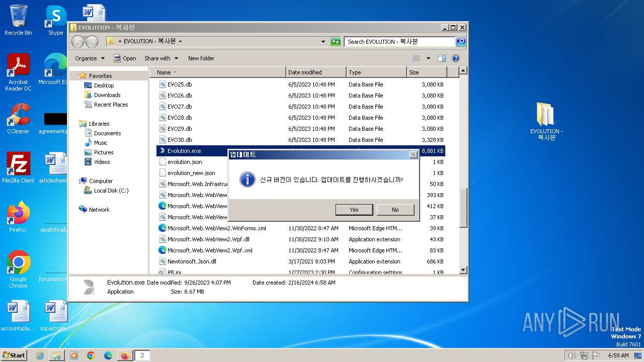The image size is (644, 362).
Task: Select Recent Places in the navigation pane
Action: [111, 105]
